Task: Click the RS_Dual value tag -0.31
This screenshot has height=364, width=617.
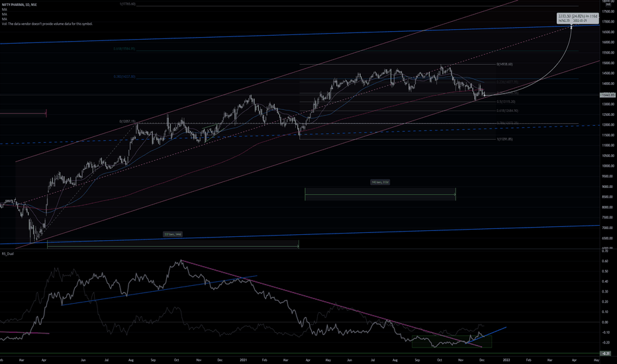Action: (x=606, y=353)
